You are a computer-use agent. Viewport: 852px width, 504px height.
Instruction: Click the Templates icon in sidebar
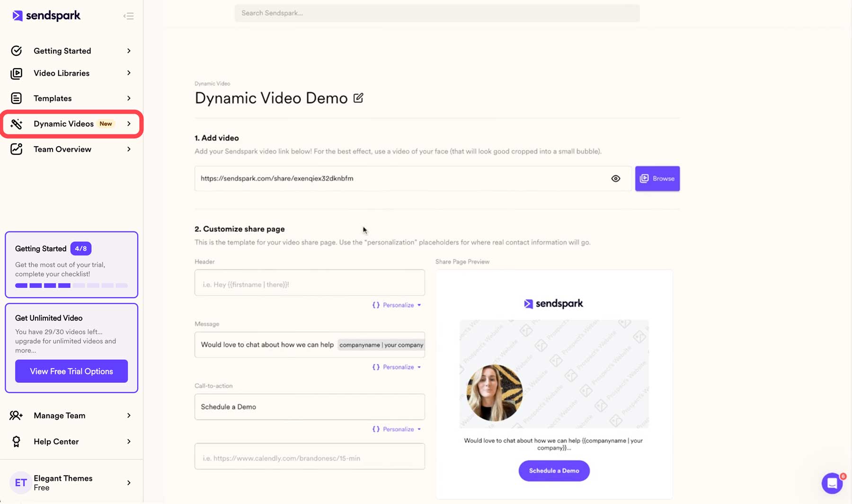point(17,98)
